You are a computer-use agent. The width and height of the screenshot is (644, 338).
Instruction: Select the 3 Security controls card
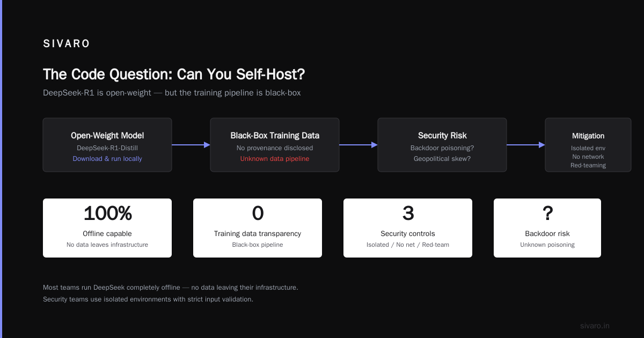click(408, 228)
